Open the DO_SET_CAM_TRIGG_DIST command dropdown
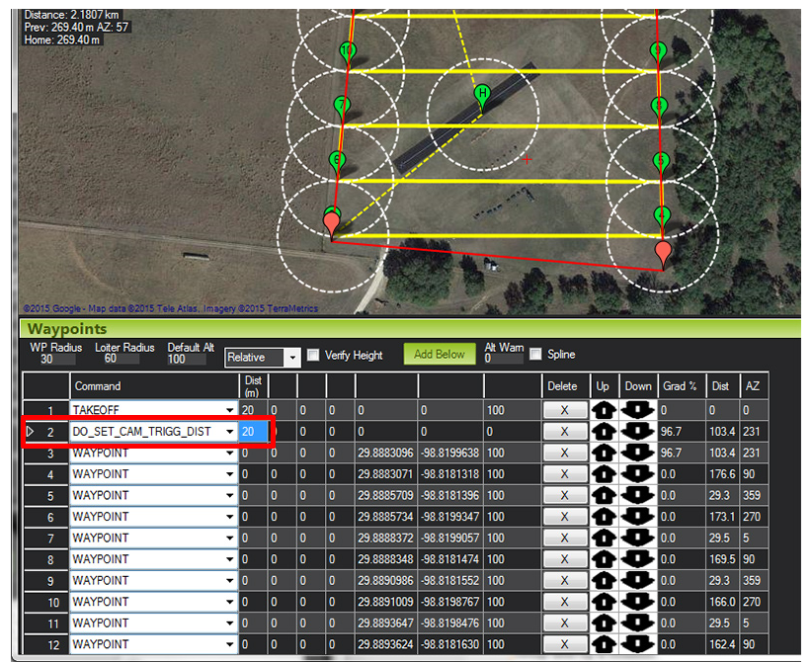 point(230,432)
